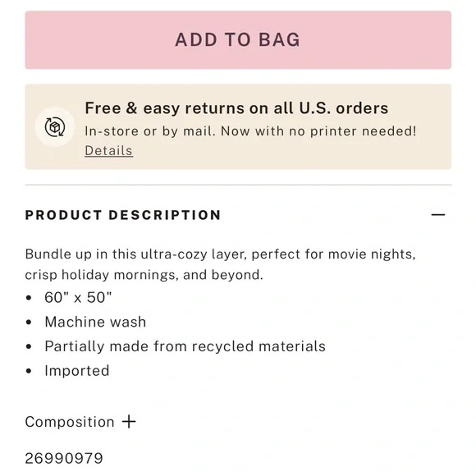Click the bullet dot before 60" x 50"
476x476 pixels.
click(x=29, y=298)
